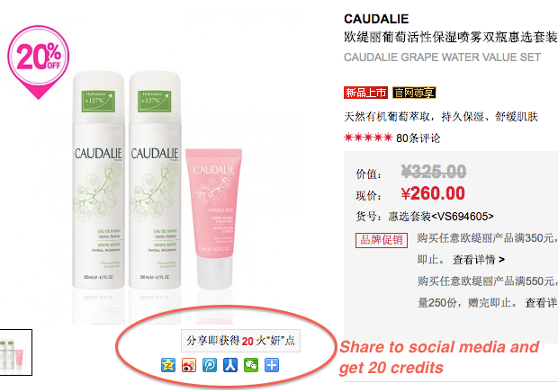Select the 品牌促销 promotion label
Image resolution: width=558 pixels, height=392 pixels.
coord(382,240)
